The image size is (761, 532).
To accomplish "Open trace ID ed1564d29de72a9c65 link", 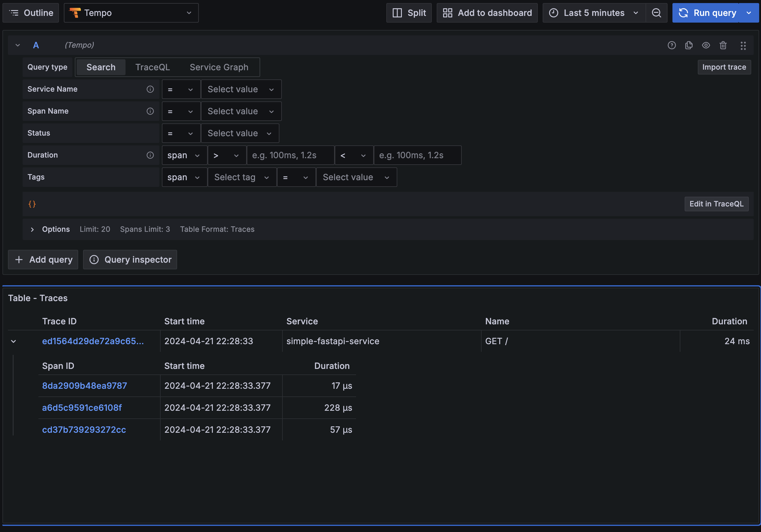I will click(x=93, y=341).
